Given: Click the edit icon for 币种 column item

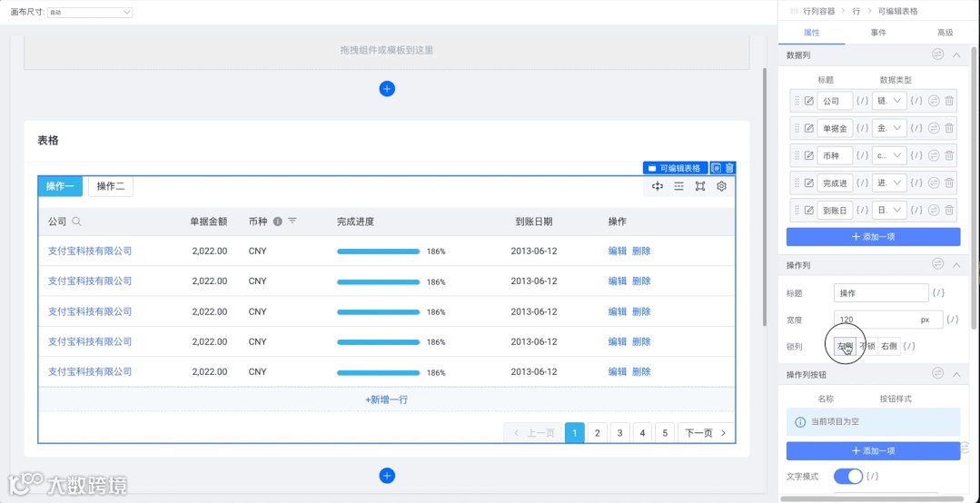Looking at the screenshot, I should click(808, 155).
